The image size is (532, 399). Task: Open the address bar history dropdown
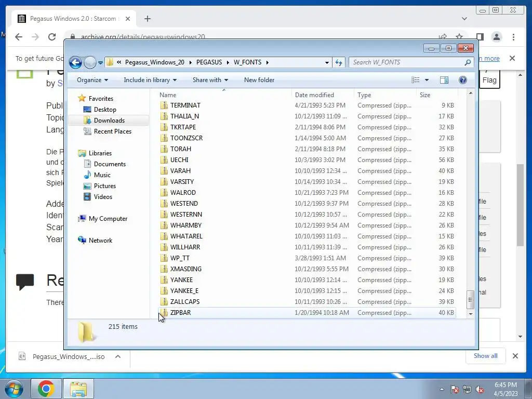pyautogui.click(x=327, y=62)
